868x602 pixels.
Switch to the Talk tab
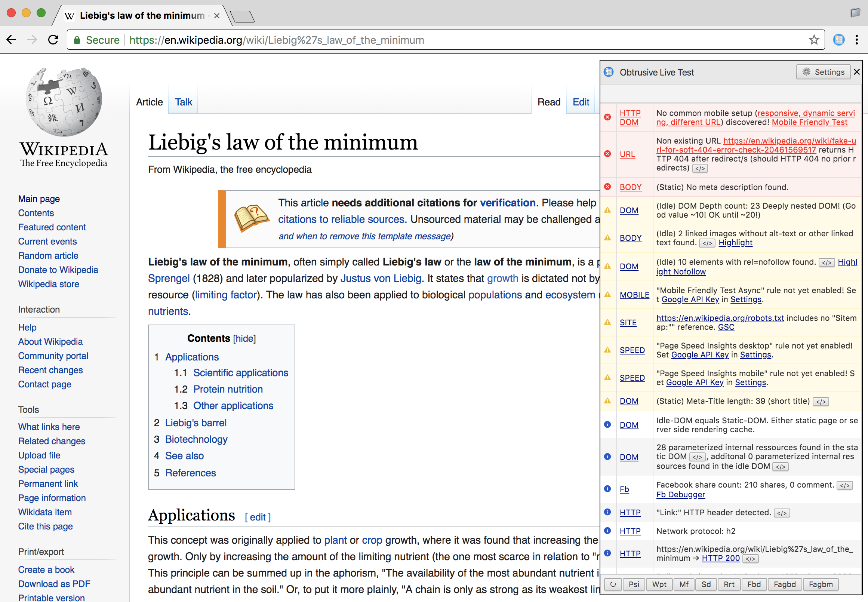tap(183, 102)
